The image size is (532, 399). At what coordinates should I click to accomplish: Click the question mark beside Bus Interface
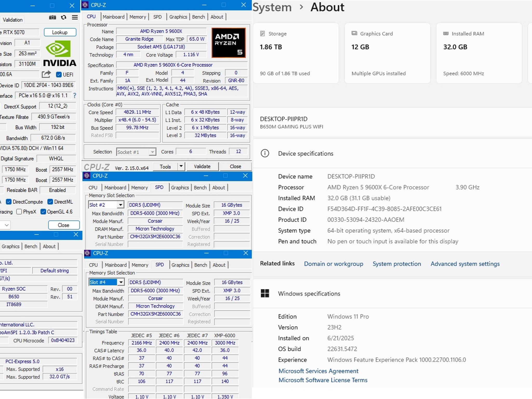coord(75,96)
